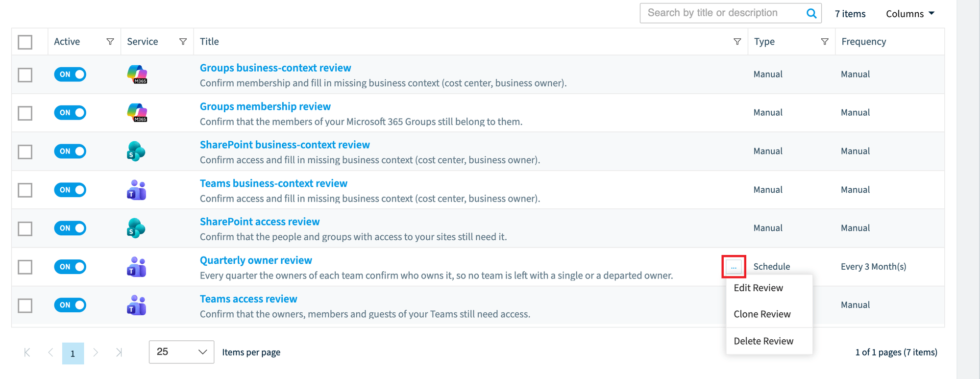
Task: Select checkbox for SharePoint business-context review
Action: (25, 152)
